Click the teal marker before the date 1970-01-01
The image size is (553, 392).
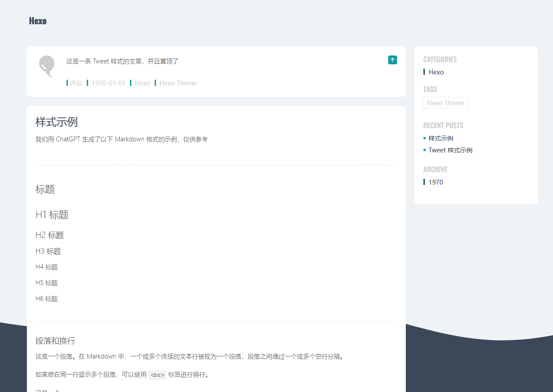[x=88, y=83]
